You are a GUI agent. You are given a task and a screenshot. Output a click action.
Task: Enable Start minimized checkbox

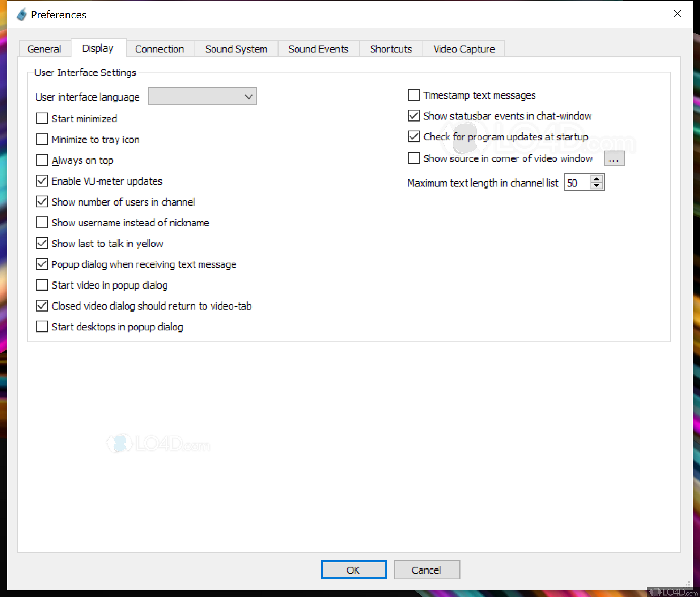click(x=42, y=118)
